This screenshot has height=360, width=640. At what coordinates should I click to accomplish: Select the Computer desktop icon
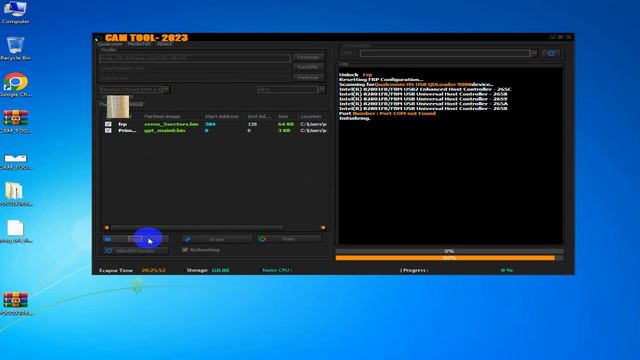[x=16, y=13]
